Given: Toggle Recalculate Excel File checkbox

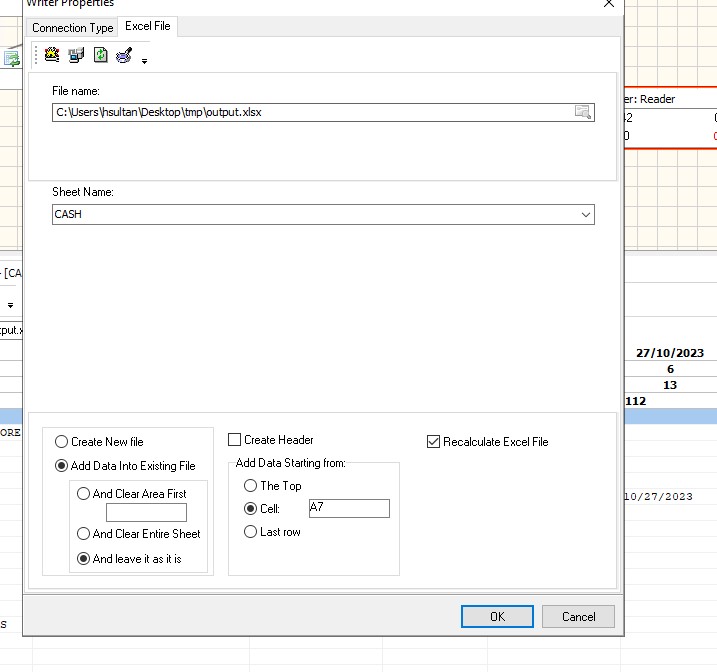Looking at the screenshot, I should coord(487,442).
